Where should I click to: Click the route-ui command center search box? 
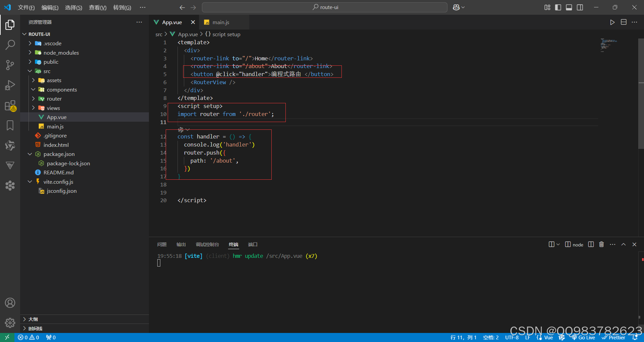coord(324,7)
